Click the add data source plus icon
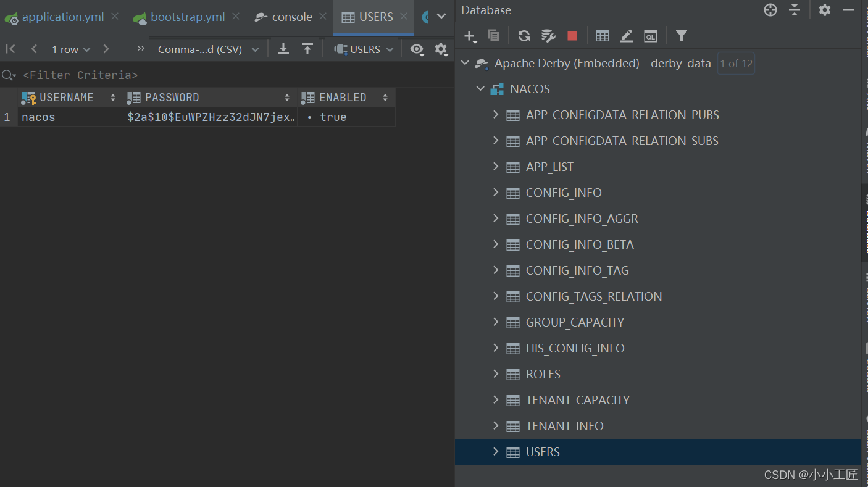 tap(470, 36)
